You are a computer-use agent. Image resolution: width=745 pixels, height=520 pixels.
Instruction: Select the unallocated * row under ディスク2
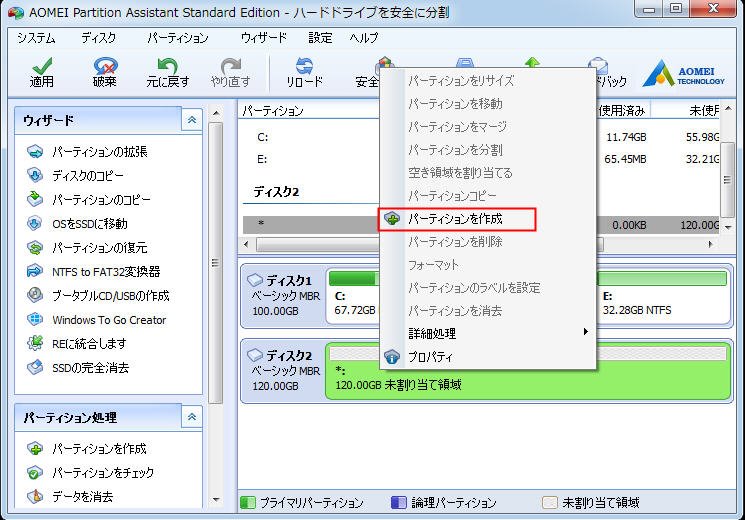pos(481,224)
